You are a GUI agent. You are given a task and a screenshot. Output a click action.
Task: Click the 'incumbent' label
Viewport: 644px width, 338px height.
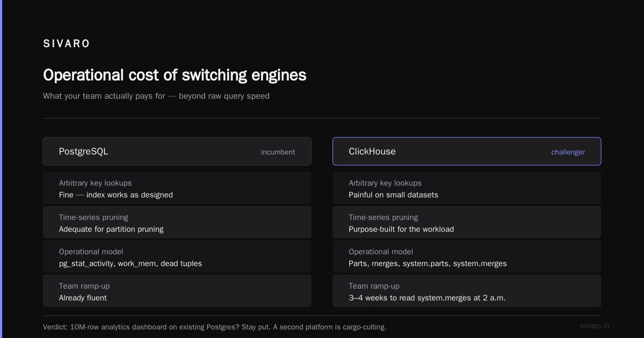point(278,152)
